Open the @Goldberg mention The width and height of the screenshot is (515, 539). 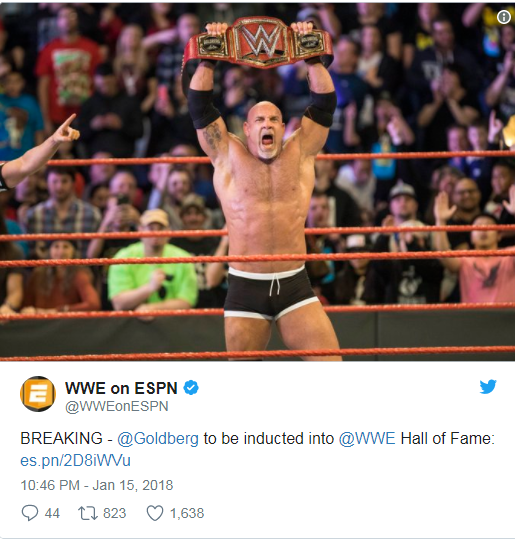(158, 439)
